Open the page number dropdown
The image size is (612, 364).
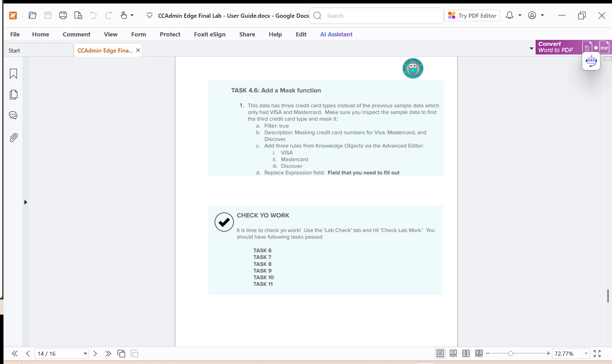pos(85,354)
